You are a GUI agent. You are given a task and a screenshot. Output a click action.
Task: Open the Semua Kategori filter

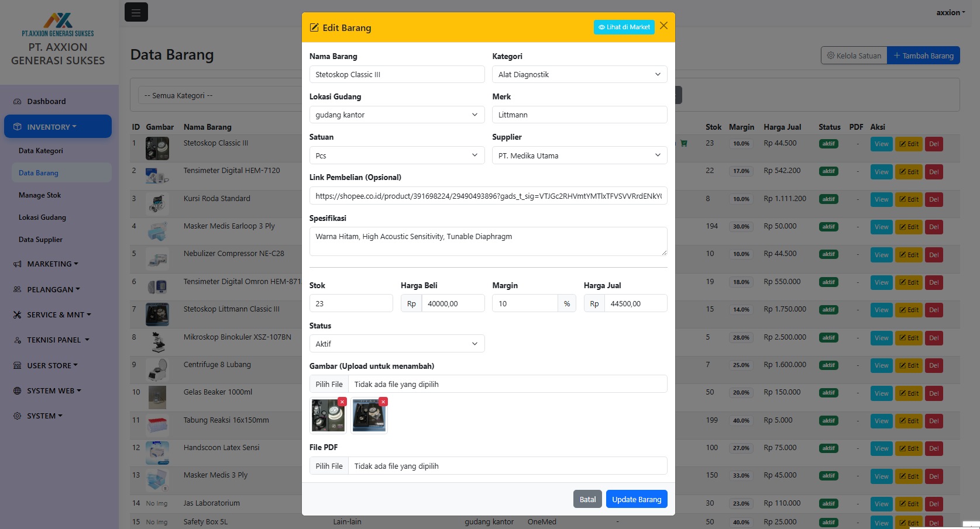219,95
